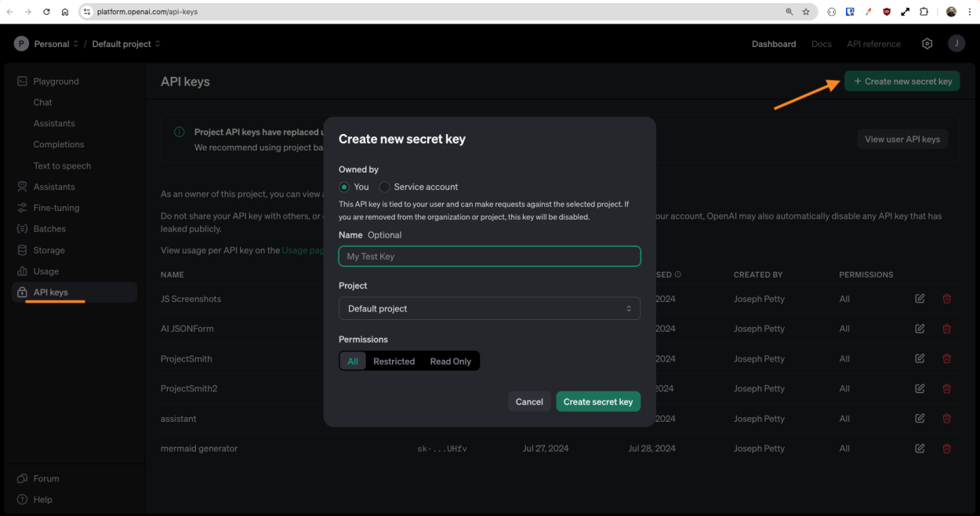
Task: Open the Playground section in sidebar
Action: point(59,81)
